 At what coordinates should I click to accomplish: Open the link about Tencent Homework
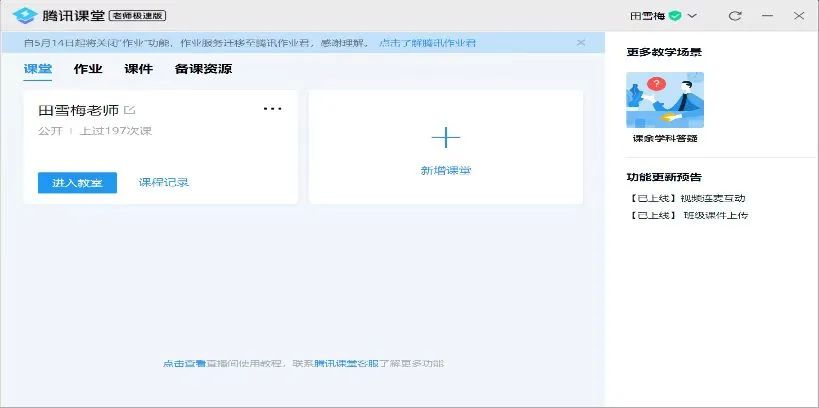coord(427,43)
